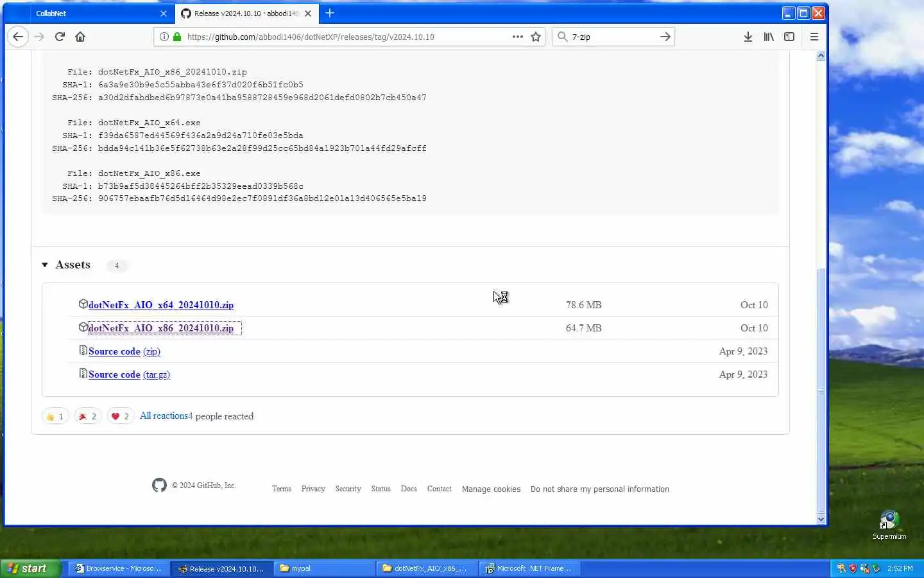Switch to Browservice taskbar window
This screenshot has height=578, width=924.
click(118, 568)
